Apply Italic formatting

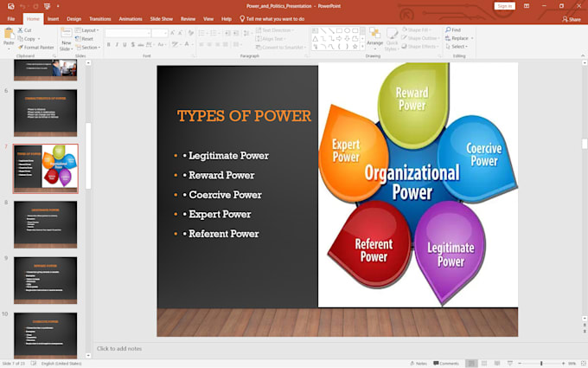(x=117, y=45)
